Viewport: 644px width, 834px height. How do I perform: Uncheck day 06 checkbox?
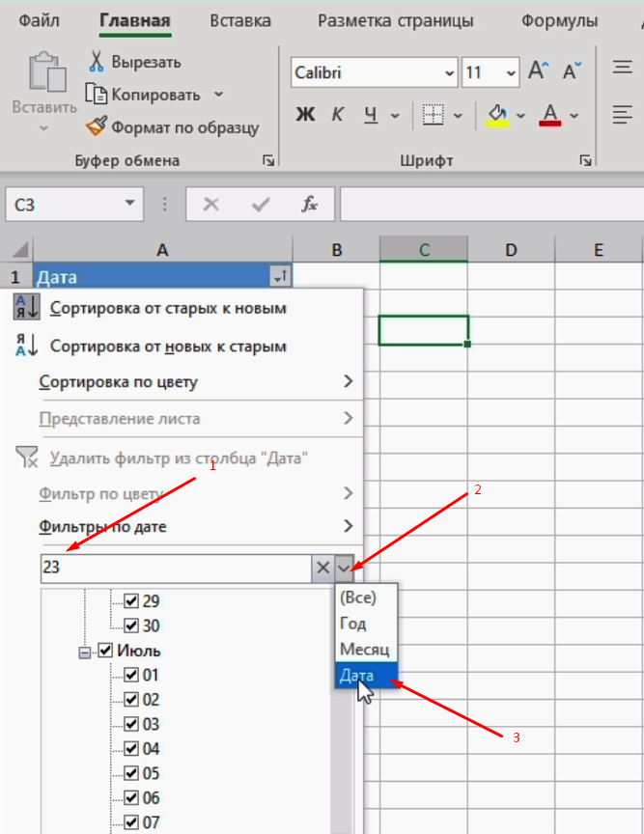[131, 797]
